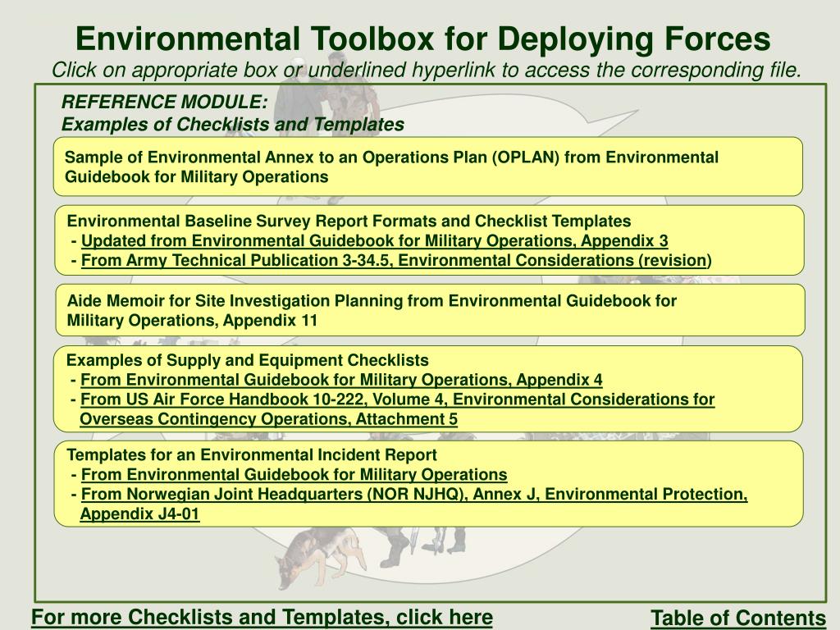Click the italic instruction line under the title
The image size is (840, 630).
pyautogui.click(x=427, y=70)
